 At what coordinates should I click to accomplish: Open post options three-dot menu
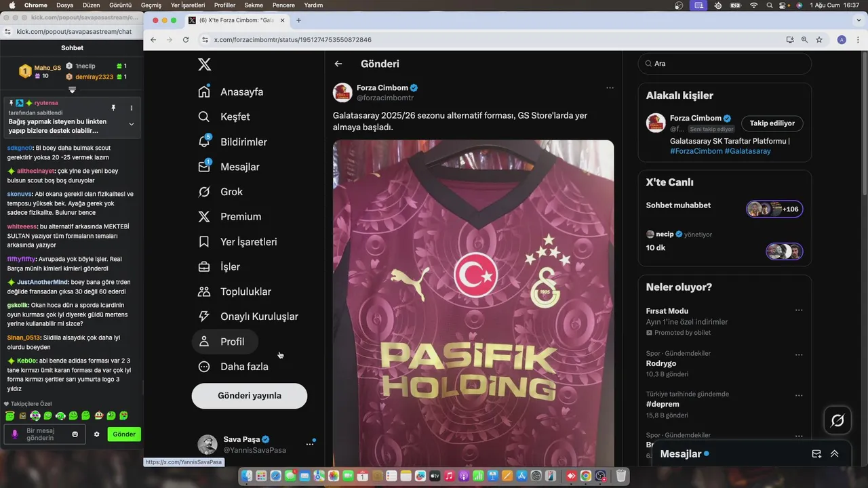pos(610,87)
